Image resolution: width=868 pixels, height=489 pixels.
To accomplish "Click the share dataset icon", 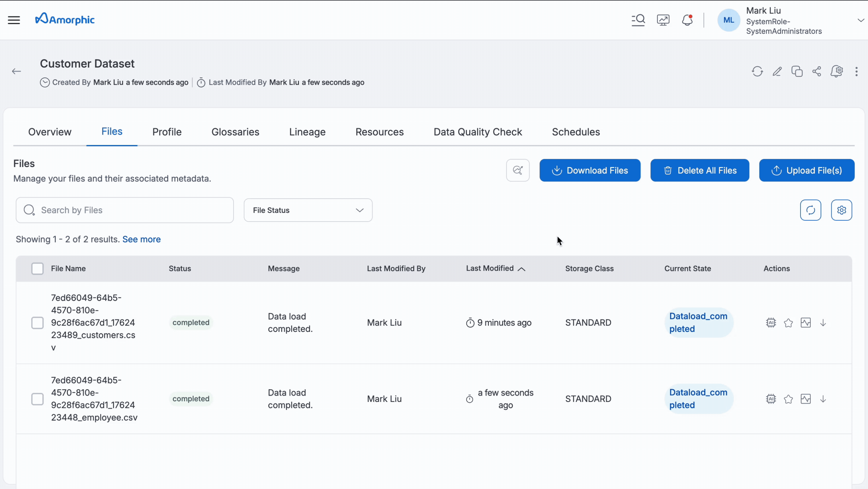I will point(816,71).
